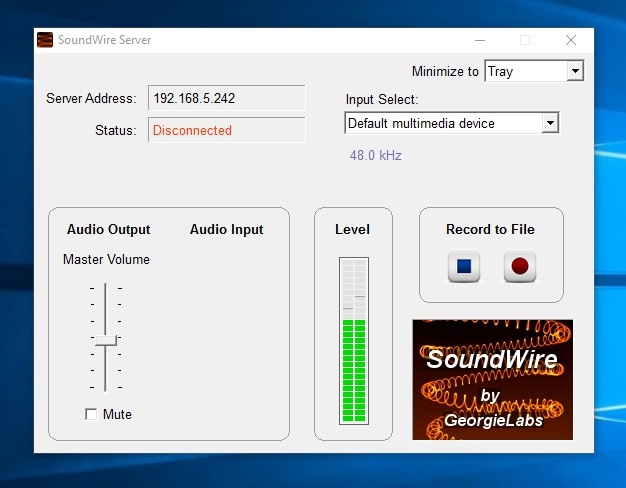
Task: Click the SoundWire Server title text
Action: [105, 40]
